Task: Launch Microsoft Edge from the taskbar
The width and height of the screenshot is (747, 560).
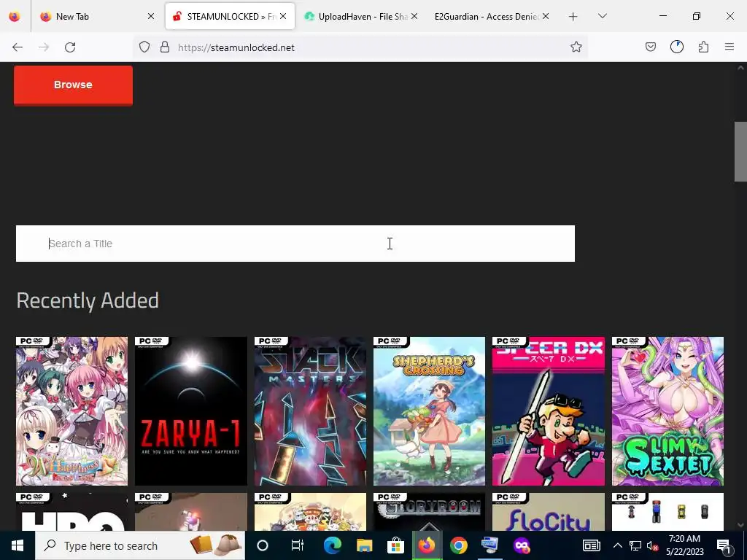Action: point(332,545)
